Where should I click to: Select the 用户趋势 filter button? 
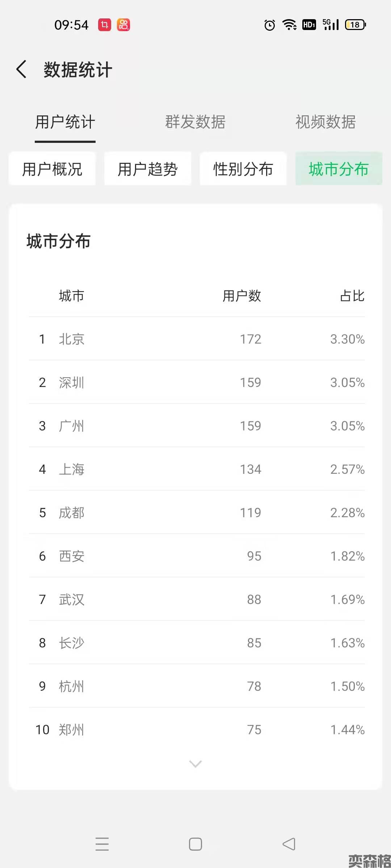[148, 169]
